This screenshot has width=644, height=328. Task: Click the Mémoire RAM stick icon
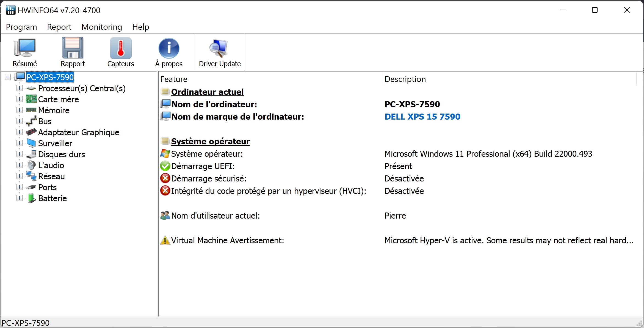[31, 110]
